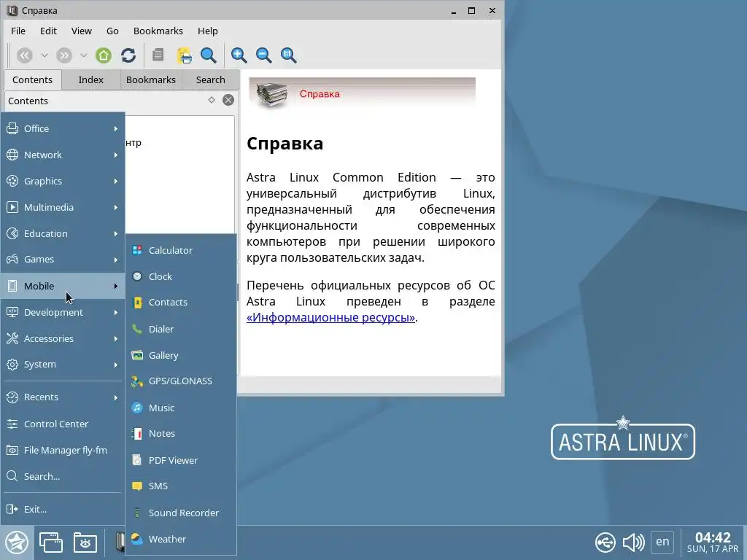Open the View menu
Image resolution: width=747 pixels, height=560 pixels.
click(x=82, y=31)
